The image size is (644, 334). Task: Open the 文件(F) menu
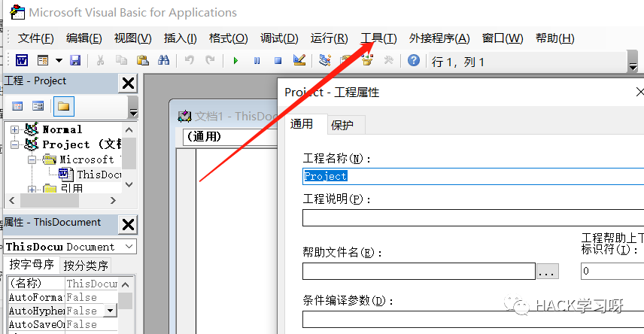click(x=35, y=38)
